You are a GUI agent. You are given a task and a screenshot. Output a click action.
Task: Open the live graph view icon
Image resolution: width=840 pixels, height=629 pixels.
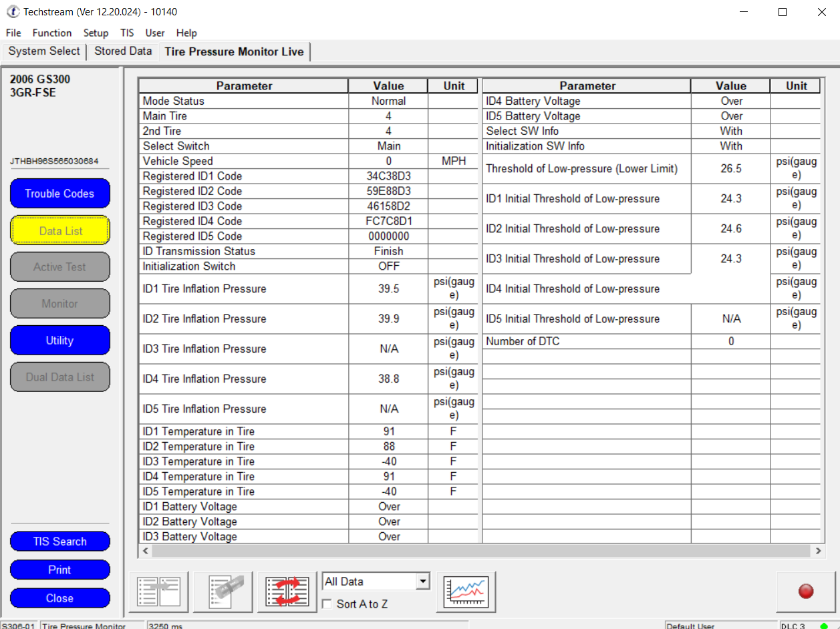[466, 592]
